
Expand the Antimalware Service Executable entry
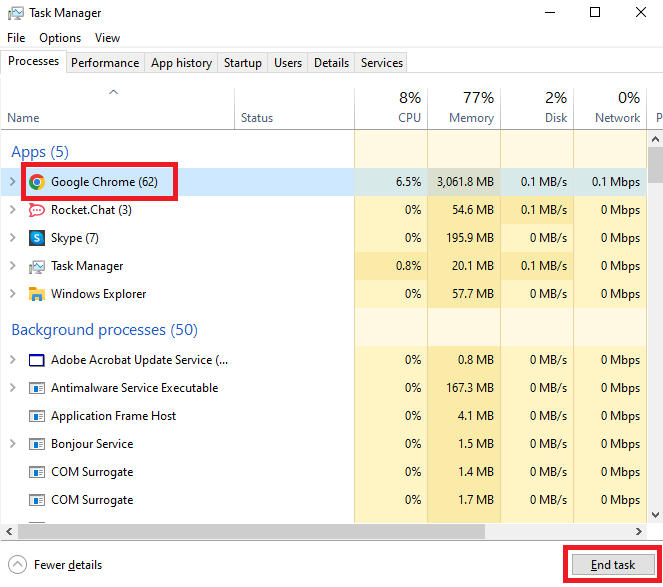point(13,388)
